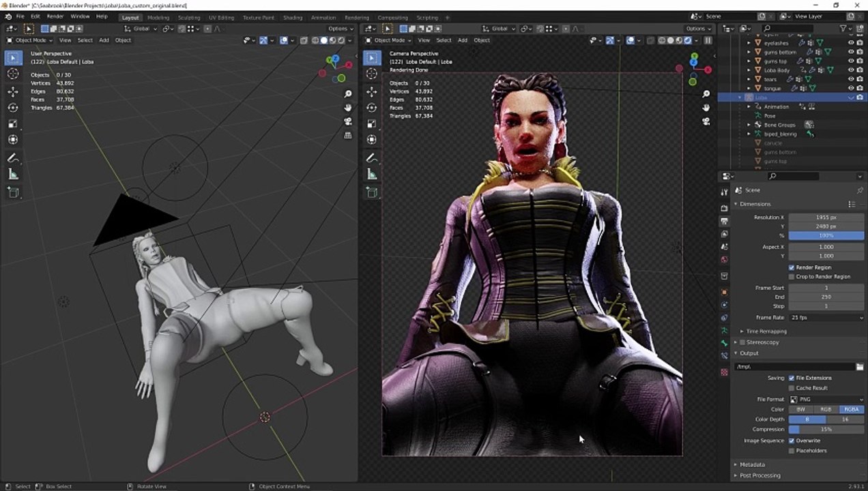Screen dimensions: 868x491
Task: Hide eyelashes object in viewport
Action: [x=850, y=43]
